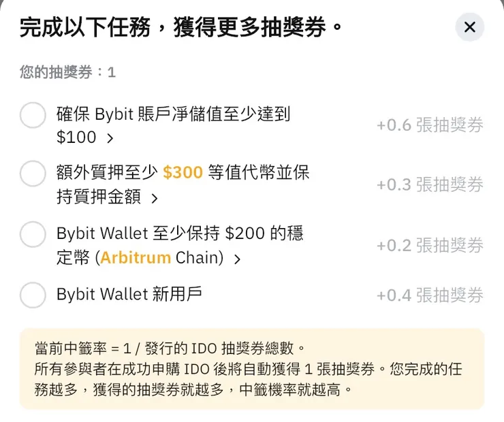Open the 確保 Bybit 賬戶淨儲值 task text

[173, 114]
